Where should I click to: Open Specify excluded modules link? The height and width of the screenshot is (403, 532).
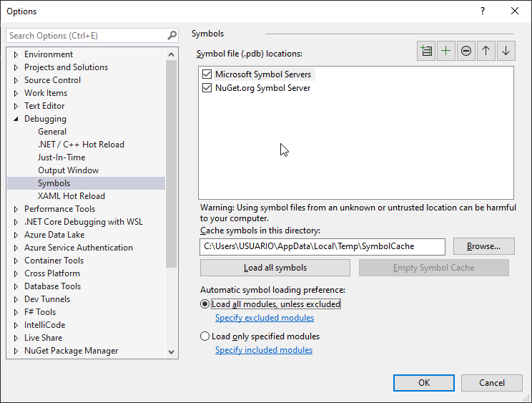265,318
